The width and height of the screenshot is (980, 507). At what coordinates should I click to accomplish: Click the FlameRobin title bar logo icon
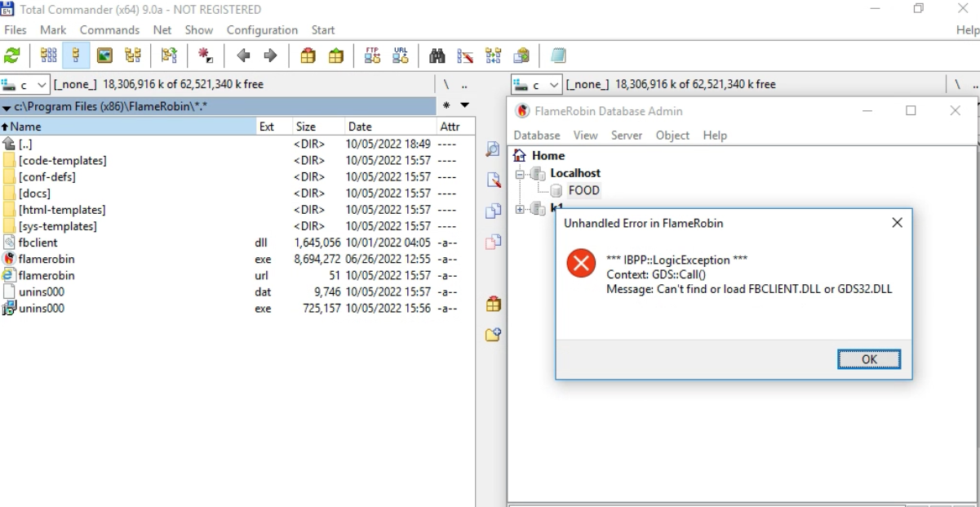point(523,111)
